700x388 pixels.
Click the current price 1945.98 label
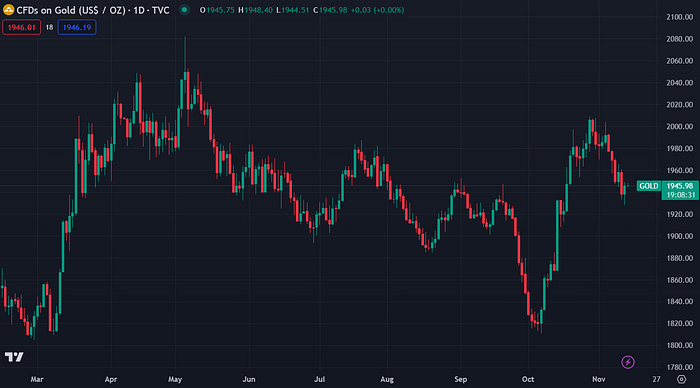tap(680, 186)
